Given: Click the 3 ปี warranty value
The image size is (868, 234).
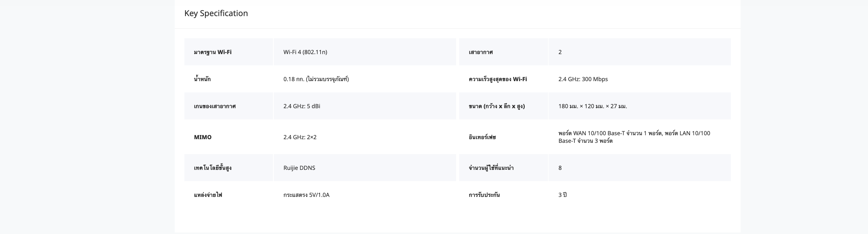Looking at the screenshot, I should [x=562, y=195].
